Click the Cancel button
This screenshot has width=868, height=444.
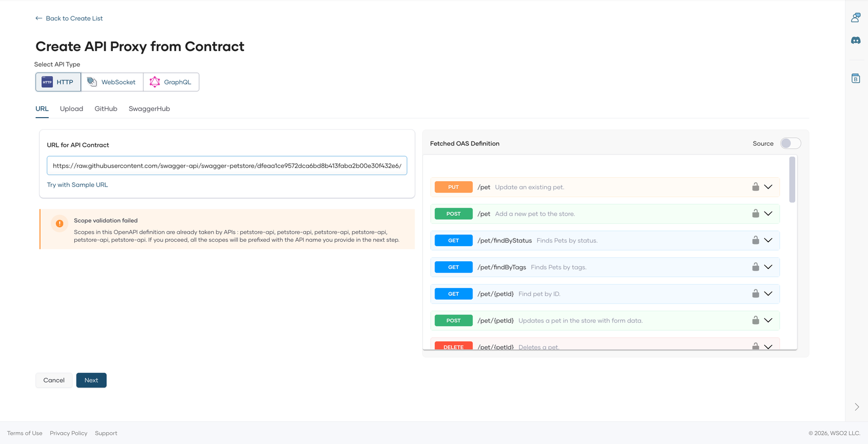pyautogui.click(x=54, y=381)
